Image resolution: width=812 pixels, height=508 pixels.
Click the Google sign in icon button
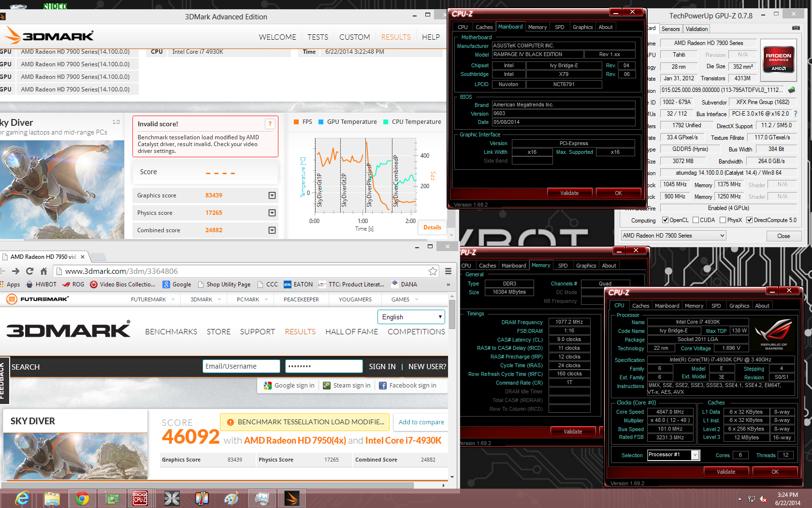[x=289, y=386]
